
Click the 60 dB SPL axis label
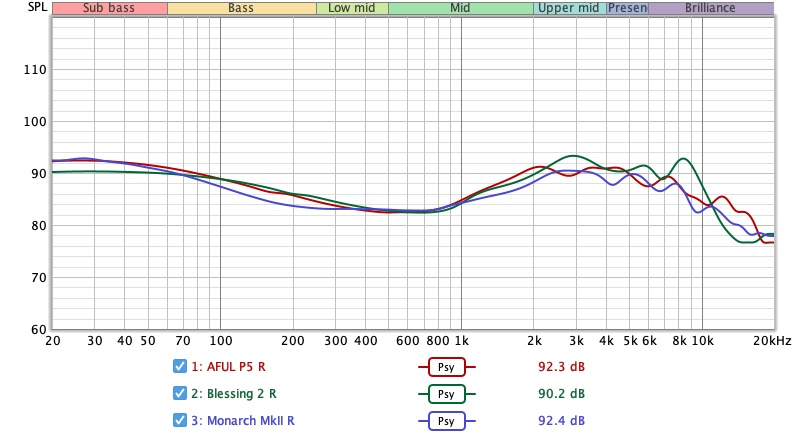(39, 329)
